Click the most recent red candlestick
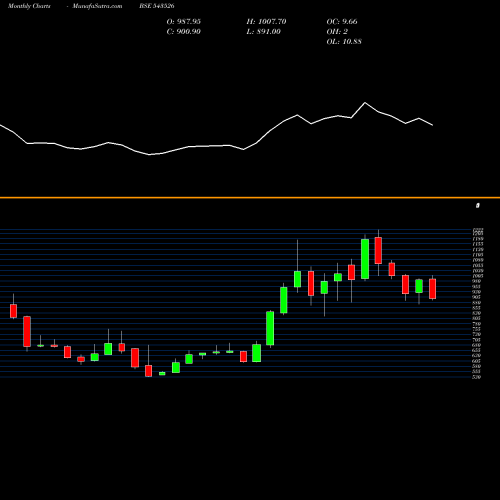 click(433, 289)
